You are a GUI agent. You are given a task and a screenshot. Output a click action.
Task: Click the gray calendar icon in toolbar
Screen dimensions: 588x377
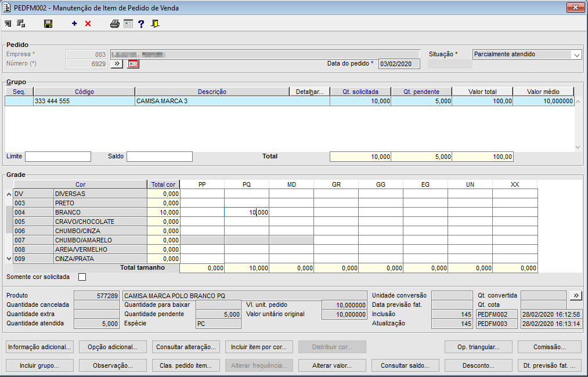[x=128, y=24]
